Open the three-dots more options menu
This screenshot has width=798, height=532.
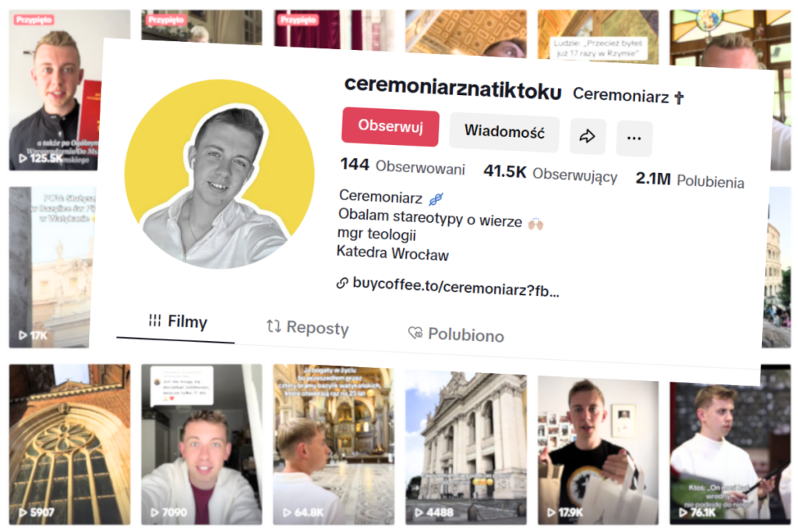[x=634, y=139]
